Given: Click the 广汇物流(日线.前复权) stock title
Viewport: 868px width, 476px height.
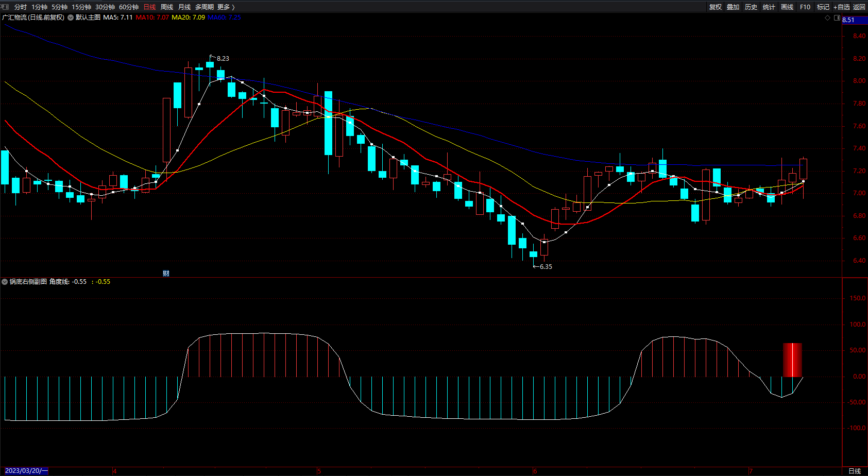Looking at the screenshot, I should click(33, 18).
